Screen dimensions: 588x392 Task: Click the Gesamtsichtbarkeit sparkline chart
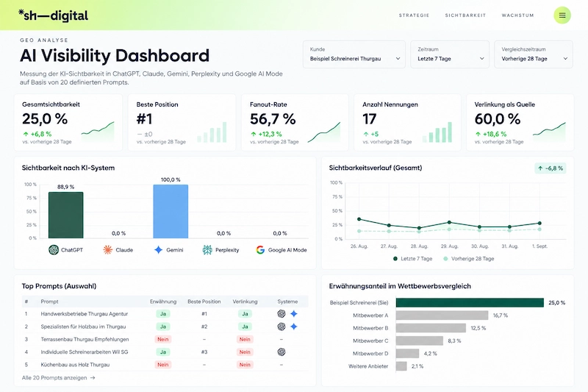pyautogui.click(x=98, y=132)
